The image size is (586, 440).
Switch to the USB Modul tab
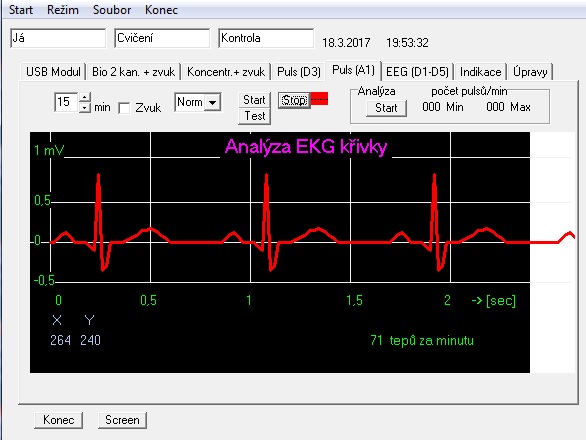pyautogui.click(x=53, y=71)
